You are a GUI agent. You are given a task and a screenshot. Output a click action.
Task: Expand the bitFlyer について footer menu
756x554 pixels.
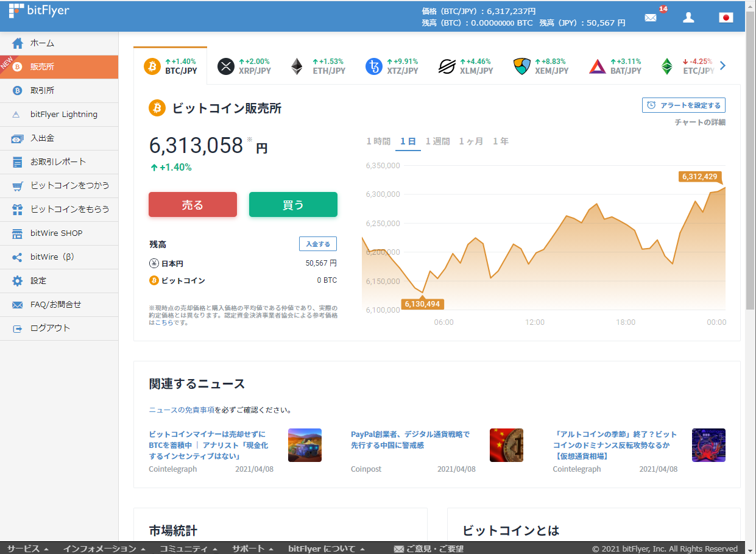[328, 549]
